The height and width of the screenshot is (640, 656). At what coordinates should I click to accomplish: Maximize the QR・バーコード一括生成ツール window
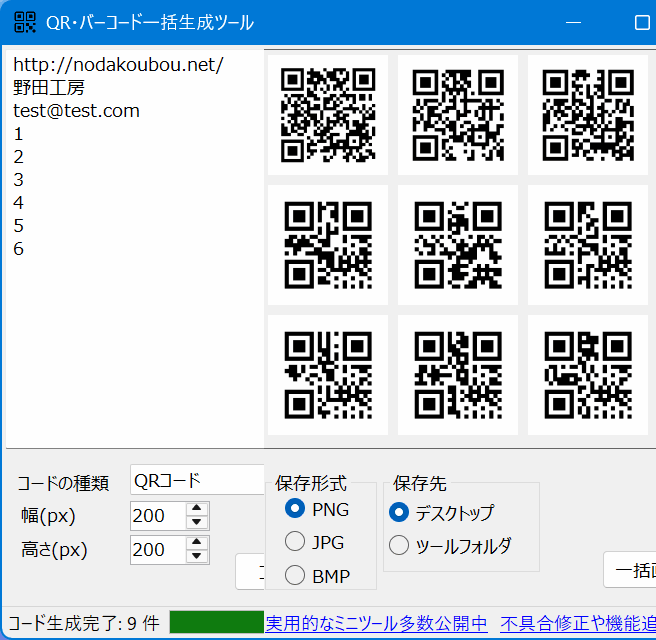[x=642, y=22]
